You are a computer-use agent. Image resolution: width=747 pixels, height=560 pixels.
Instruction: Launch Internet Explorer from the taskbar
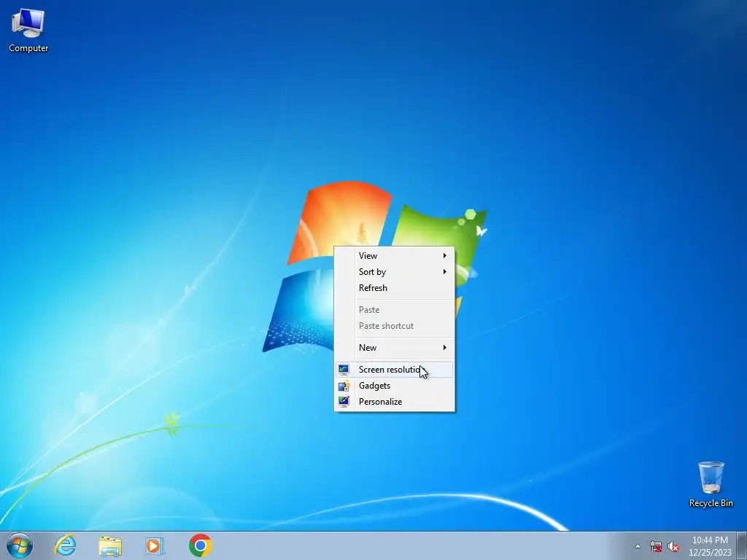65,545
